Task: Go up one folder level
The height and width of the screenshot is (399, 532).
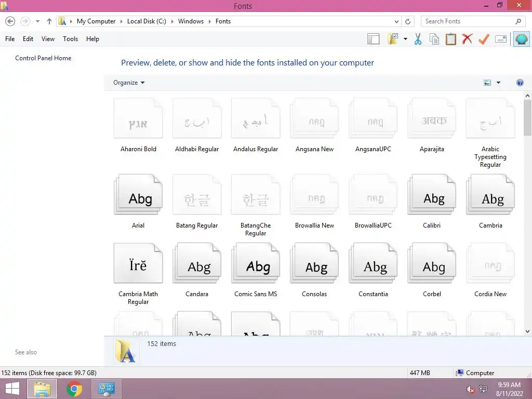Action: click(49, 21)
